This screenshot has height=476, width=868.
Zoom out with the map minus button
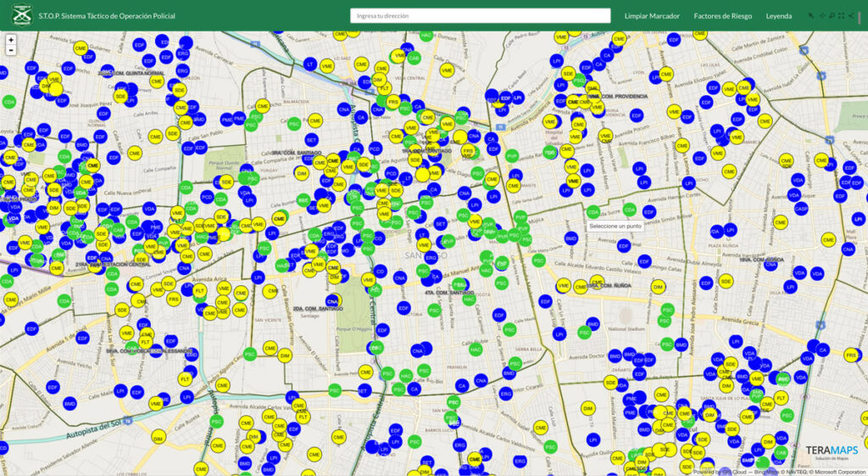tap(10, 50)
